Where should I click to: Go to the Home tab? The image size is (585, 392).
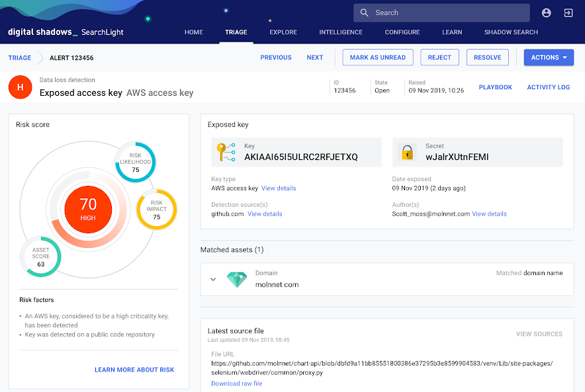[194, 32]
